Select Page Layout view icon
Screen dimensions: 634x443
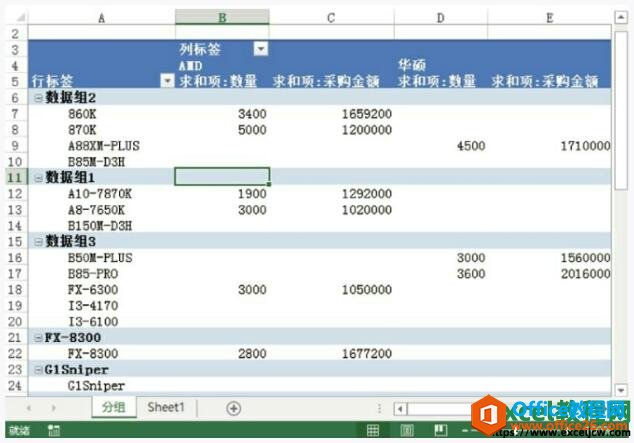click(407, 430)
